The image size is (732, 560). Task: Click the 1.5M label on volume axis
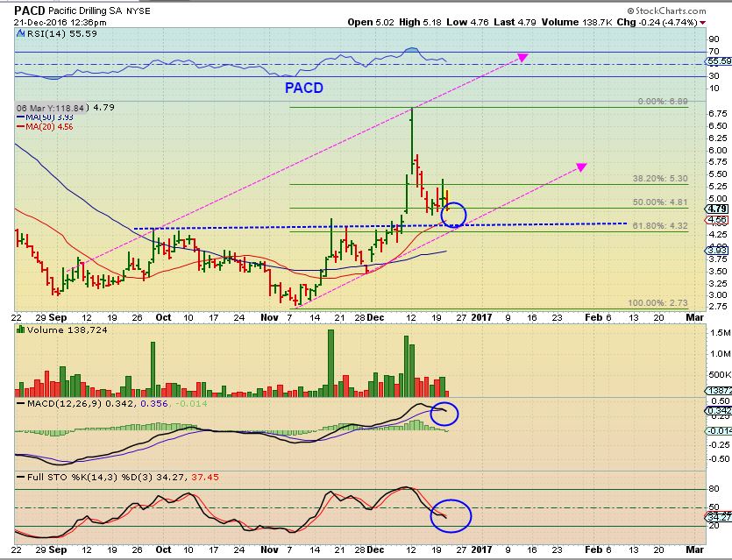pos(721,333)
